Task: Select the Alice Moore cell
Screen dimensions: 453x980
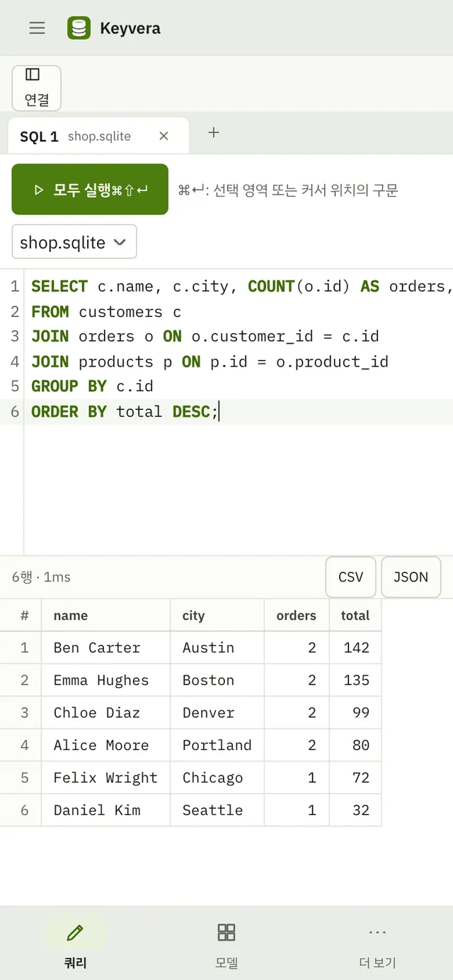Action: (105, 745)
